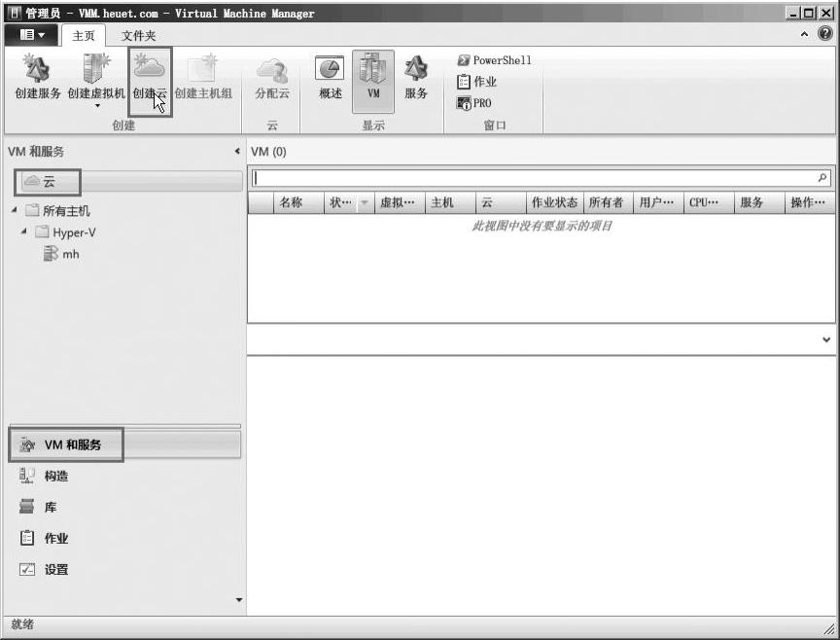Open the application menu button
Screen dimensions: 840x640
tap(32, 35)
